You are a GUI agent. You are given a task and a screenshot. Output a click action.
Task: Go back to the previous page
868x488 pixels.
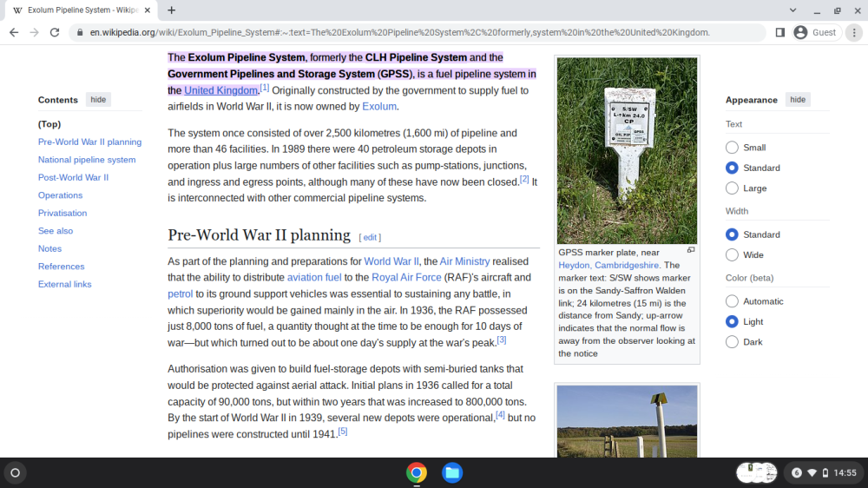(14, 33)
